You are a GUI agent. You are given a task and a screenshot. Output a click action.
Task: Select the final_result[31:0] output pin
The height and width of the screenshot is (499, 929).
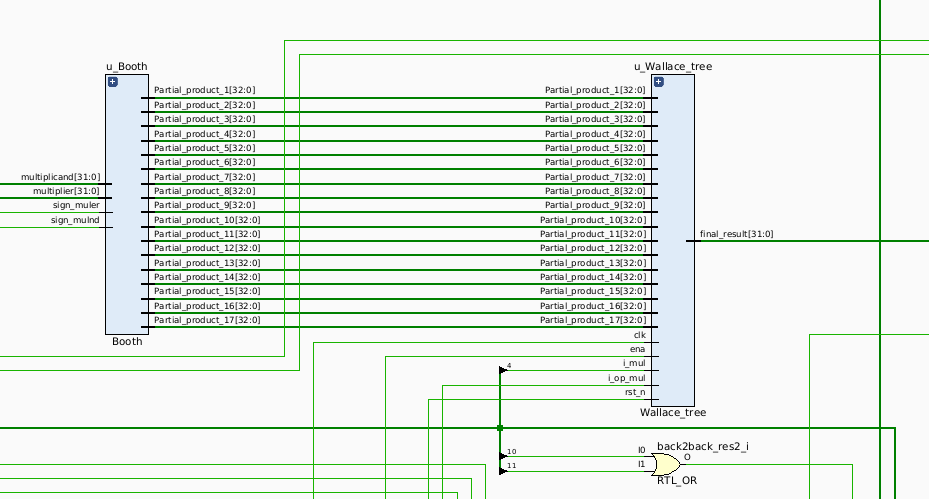point(736,234)
